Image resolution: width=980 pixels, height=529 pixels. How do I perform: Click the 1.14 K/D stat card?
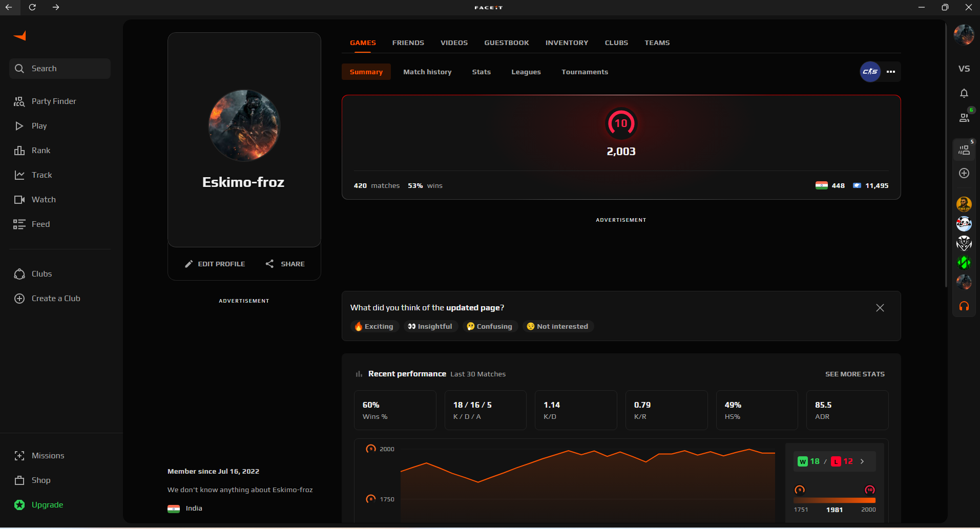(x=576, y=410)
